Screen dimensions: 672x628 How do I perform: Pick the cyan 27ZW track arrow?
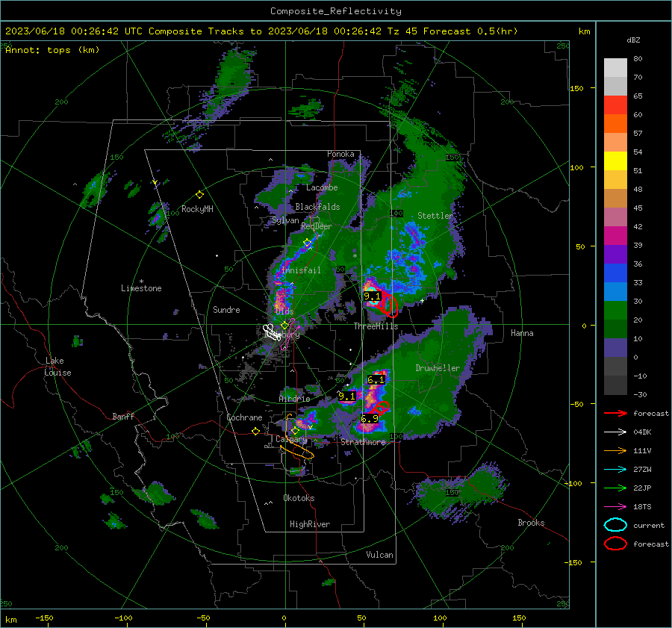tap(615, 469)
